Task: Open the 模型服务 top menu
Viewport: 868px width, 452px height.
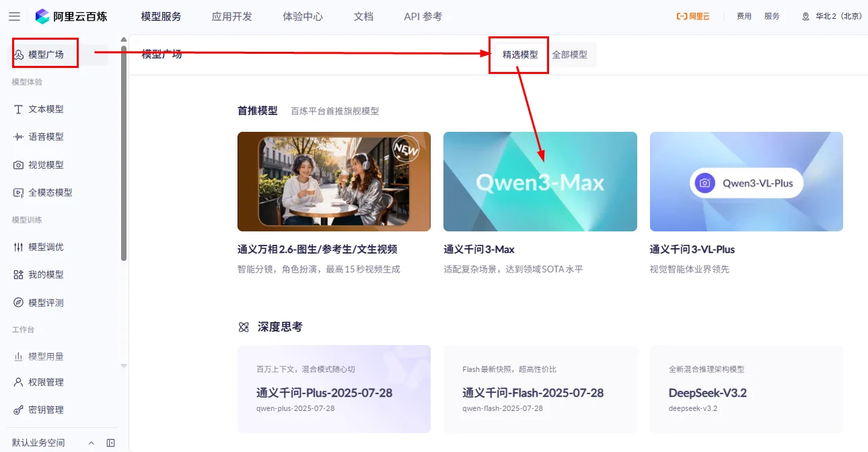Action: point(161,16)
